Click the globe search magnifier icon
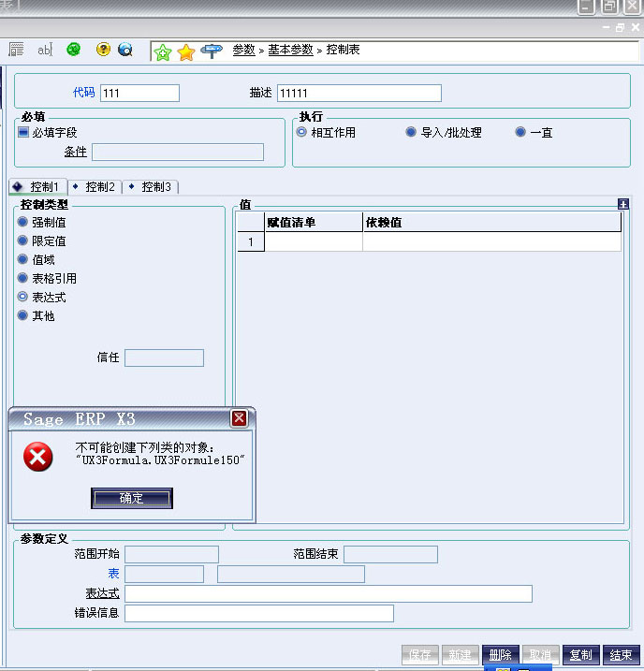The height and width of the screenshot is (671, 644). [x=124, y=50]
